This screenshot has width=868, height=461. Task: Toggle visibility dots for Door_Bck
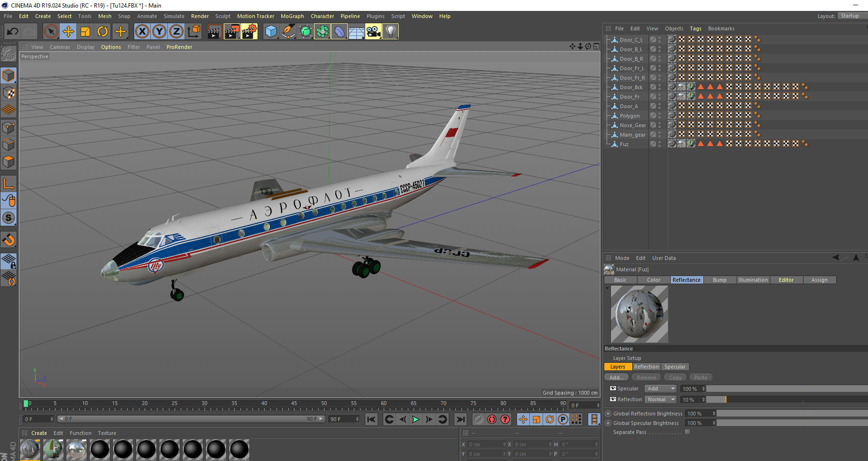[x=660, y=87]
